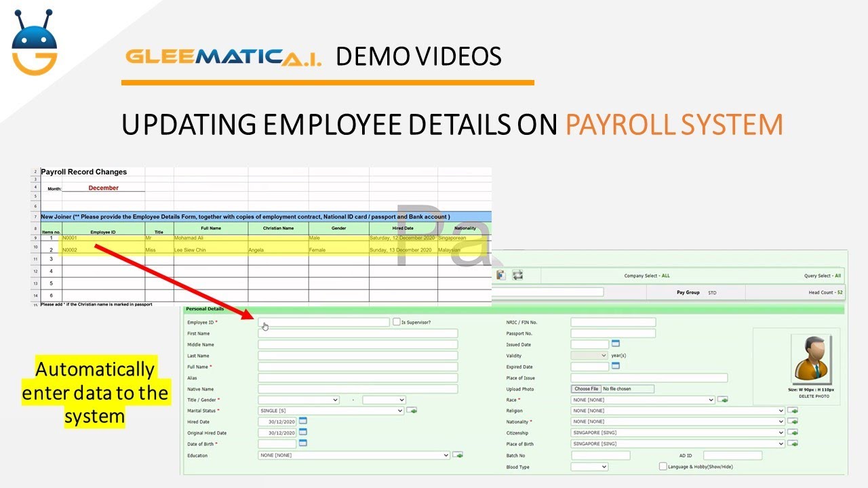Click the Last Name input field

pos(358,356)
